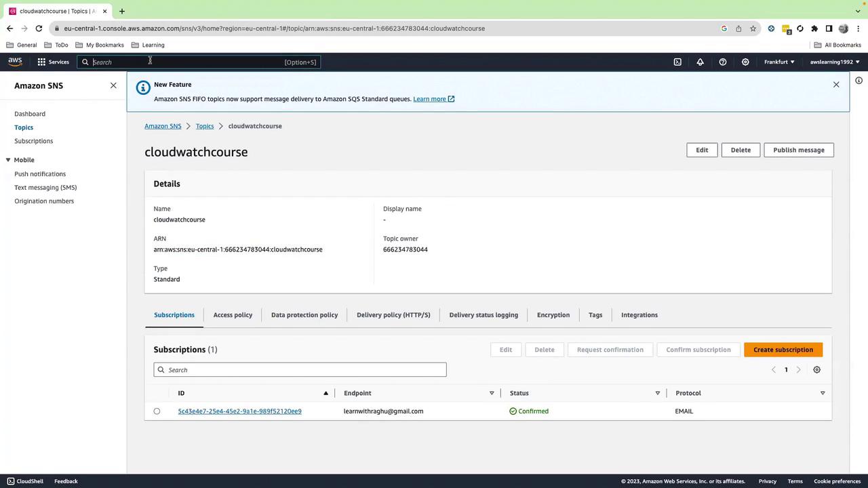Open the Frankfurt region dropdown
Screen dimensions: 868x488
[779, 62]
